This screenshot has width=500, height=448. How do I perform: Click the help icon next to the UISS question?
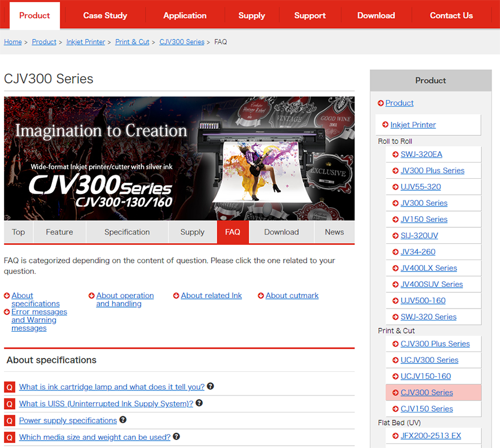tap(198, 404)
